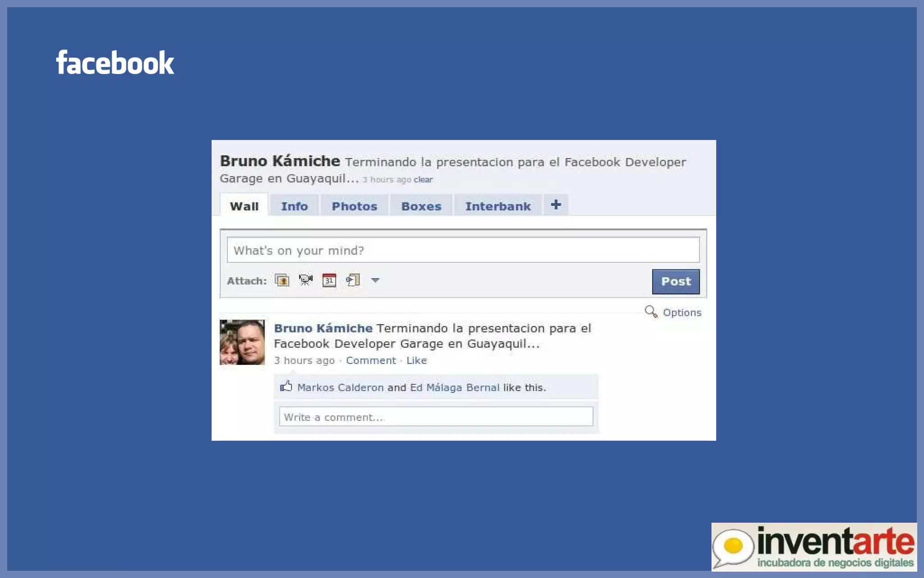Open the Photos tab

354,206
